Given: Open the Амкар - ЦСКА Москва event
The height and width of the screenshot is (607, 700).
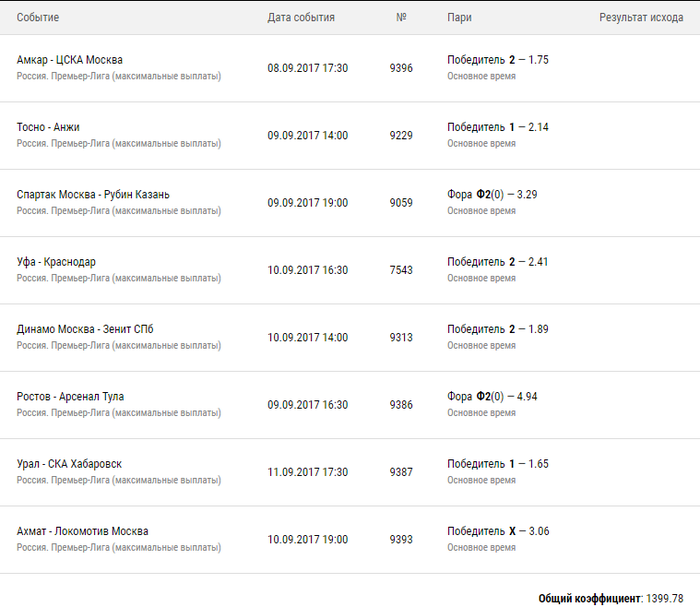Looking at the screenshot, I should click(x=70, y=60).
